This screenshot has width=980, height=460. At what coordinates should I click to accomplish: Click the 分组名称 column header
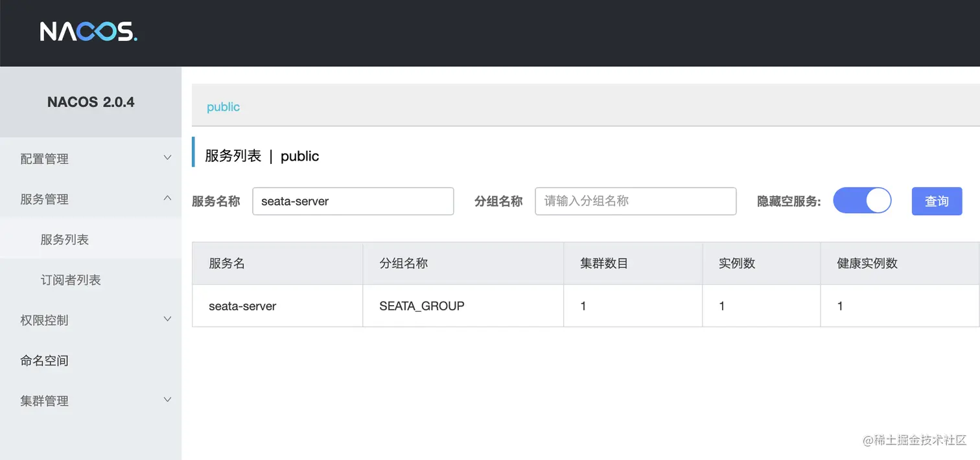463,263
